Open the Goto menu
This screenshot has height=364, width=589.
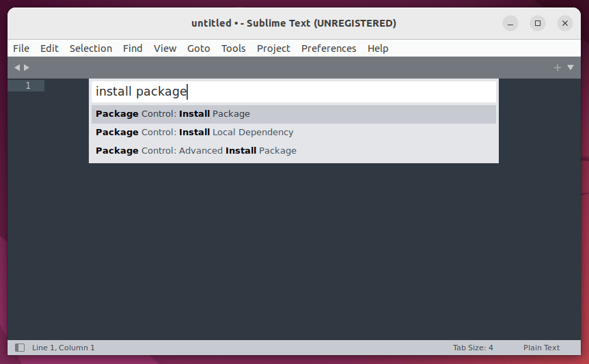[x=199, y=48]
